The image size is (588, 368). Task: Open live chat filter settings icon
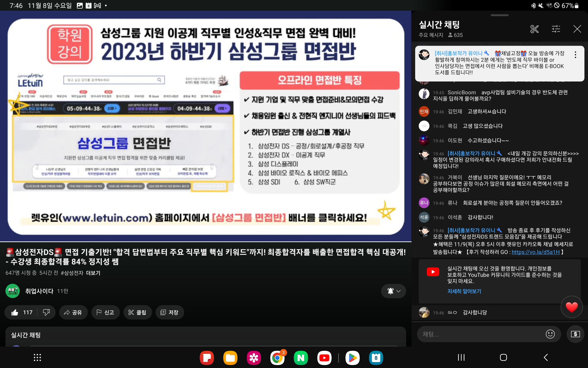(556, 29)
